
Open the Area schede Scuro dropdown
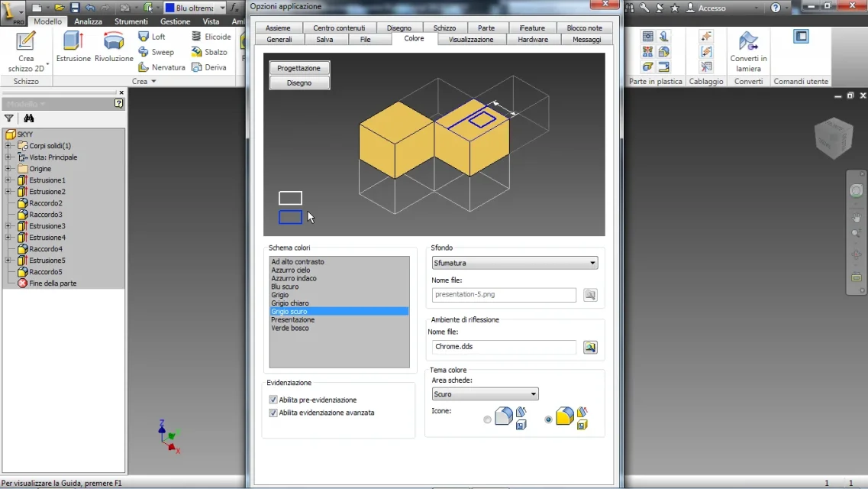485,393
